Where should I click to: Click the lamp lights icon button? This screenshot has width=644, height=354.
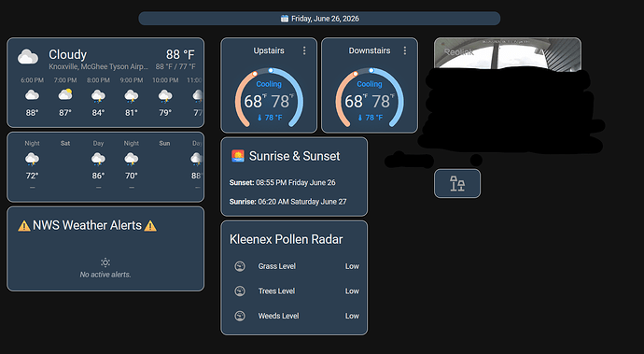(x=457, y=183)
